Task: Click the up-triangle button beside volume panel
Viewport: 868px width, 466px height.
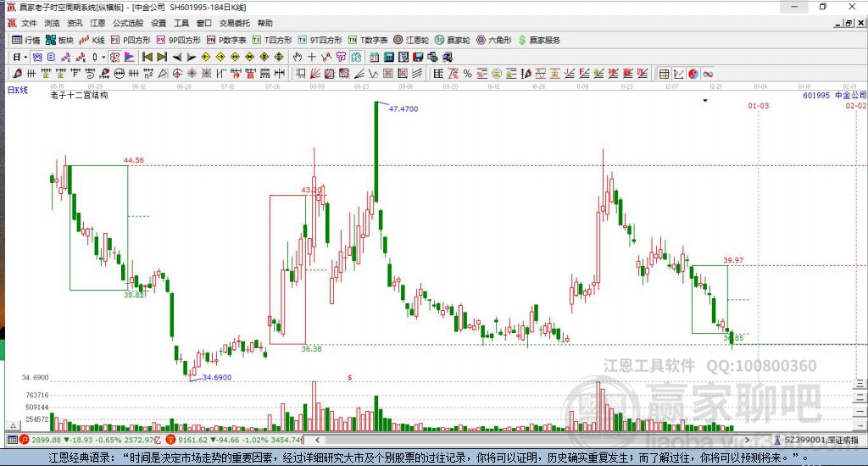Action: pyautogui.click(x=13, y=425)
